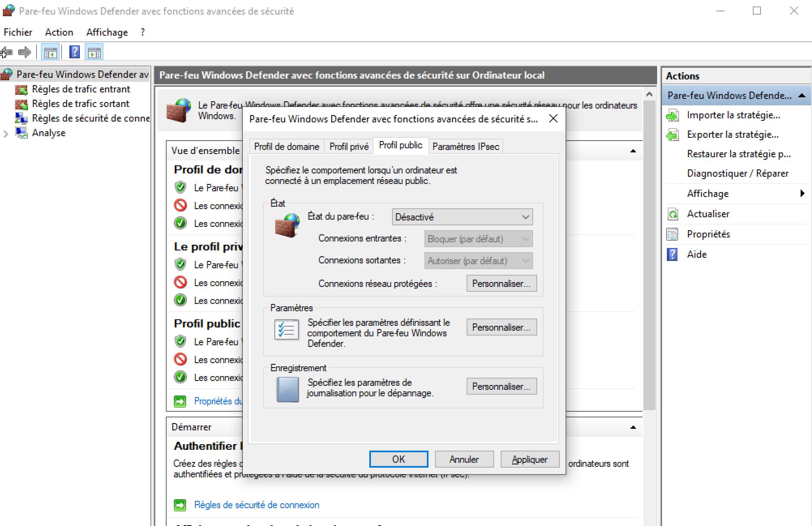Click Personnaliser button for Enregistrement
The image size is (812, 526).
tap(501, 387)
